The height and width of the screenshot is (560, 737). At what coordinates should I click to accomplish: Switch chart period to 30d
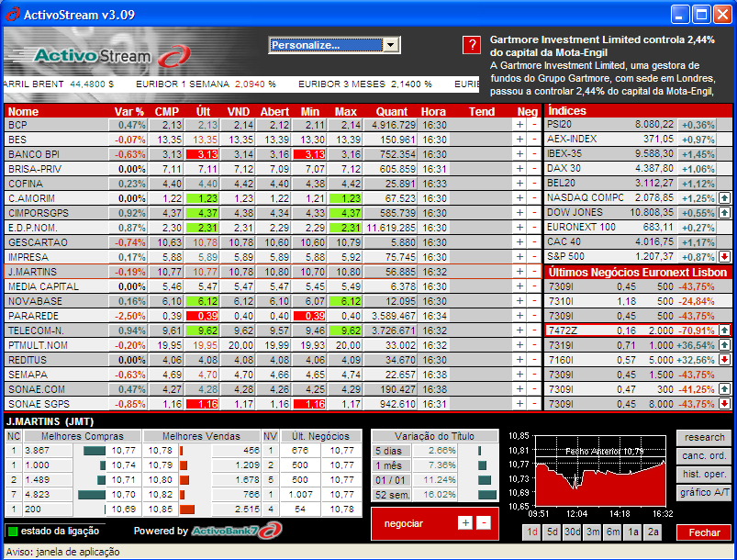coord(573,532)
